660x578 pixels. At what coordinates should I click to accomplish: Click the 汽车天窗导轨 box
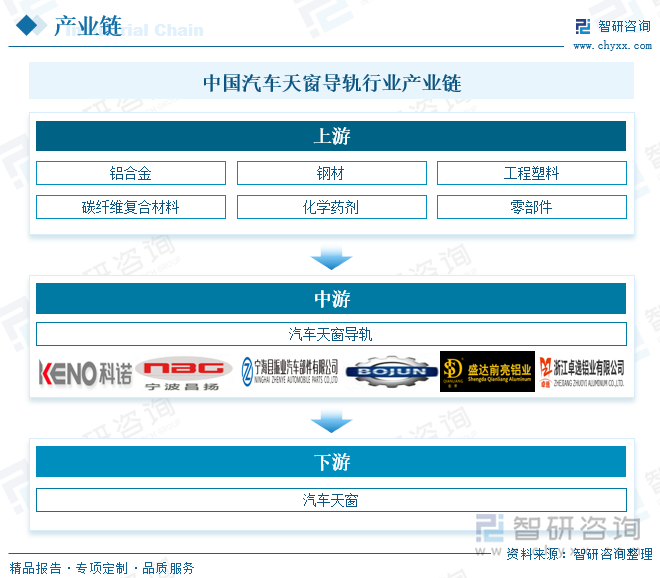pyautogui.click(x=331, y=334)
